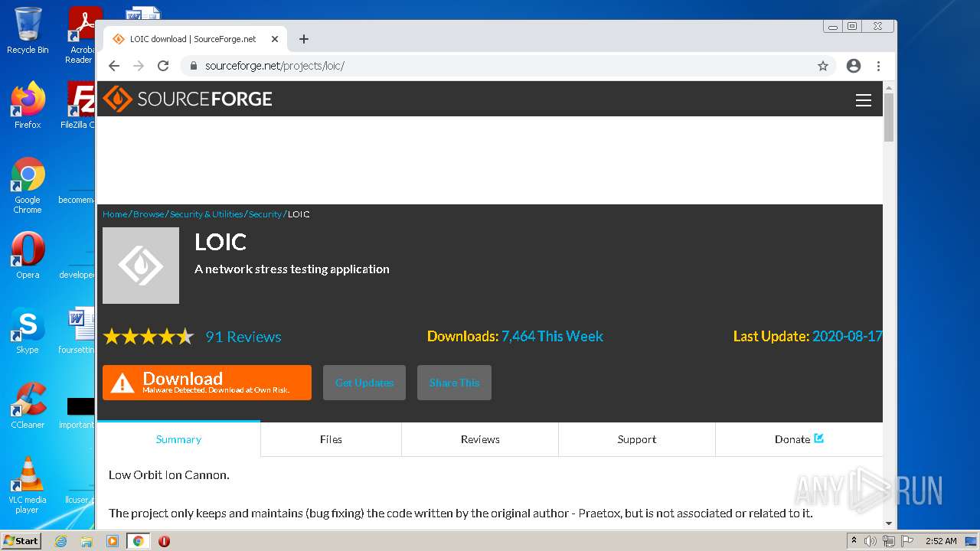Click the SourceForge logo
Screen dimensions: 980x551
pyautogui.click(x=188, y=99)
